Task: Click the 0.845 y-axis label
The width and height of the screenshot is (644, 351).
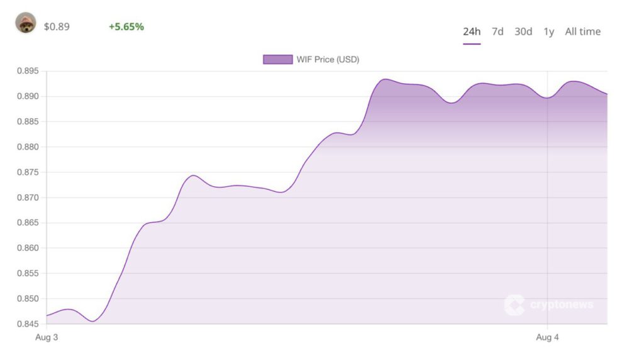Action: click(28, 324)
